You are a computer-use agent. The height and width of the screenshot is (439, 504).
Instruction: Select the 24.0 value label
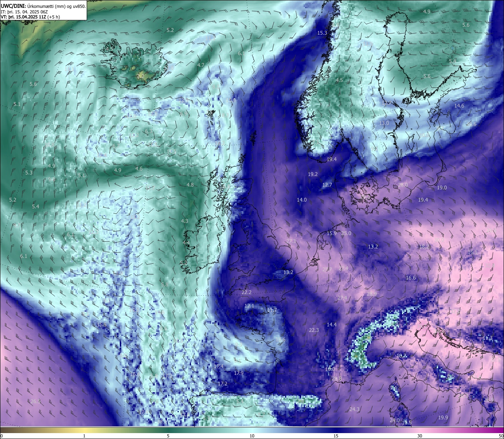[395, 420]
